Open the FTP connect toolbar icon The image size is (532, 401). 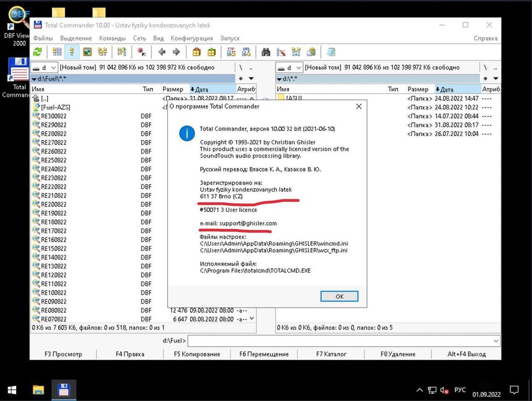click(x=231, y=52)
